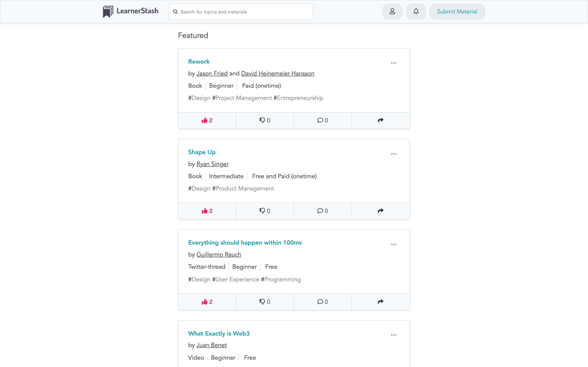Share the 100ms Twitter-thread post

[x=381, y=302]
